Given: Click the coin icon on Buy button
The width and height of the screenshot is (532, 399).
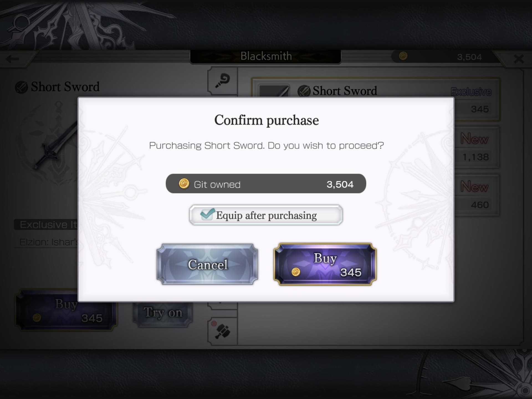Looking at the screenshot, I should pyautogui.click(x=296, y=272).
